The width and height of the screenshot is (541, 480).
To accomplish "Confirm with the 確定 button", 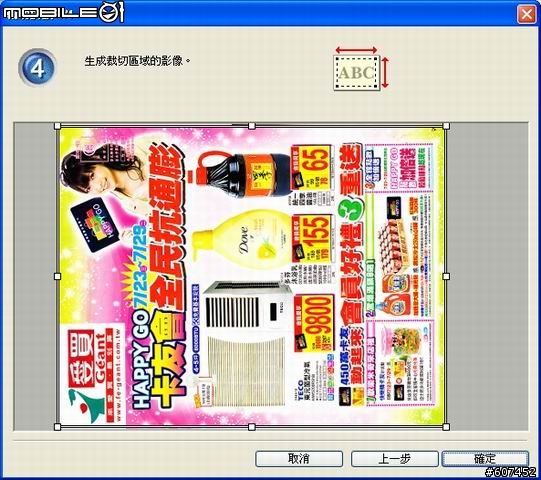I will (485, 459).
